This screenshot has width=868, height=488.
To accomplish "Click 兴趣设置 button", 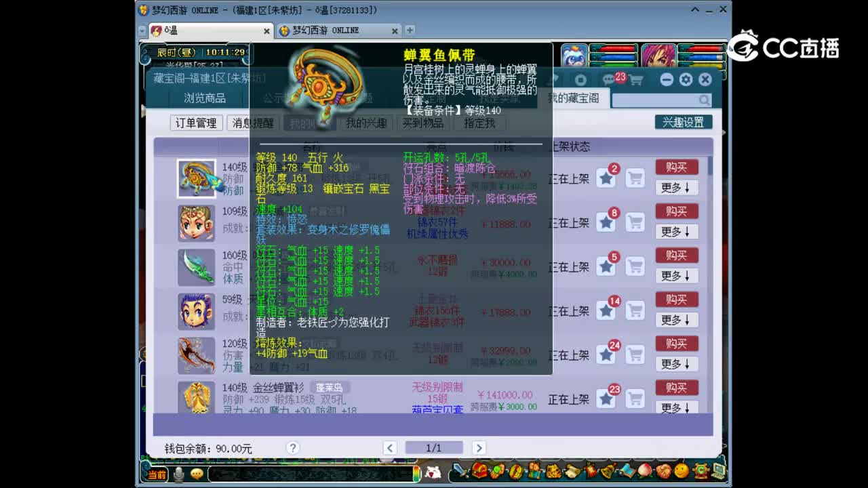I will click(684, 122).
